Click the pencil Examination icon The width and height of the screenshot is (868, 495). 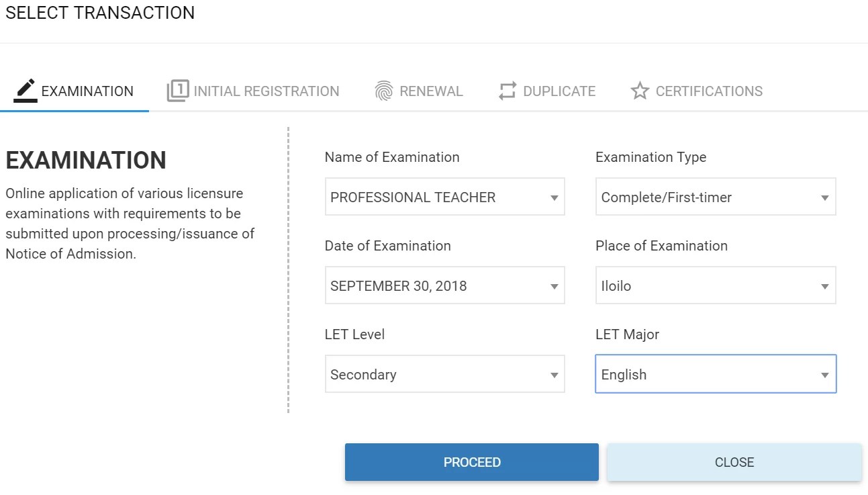click(26, 91)
